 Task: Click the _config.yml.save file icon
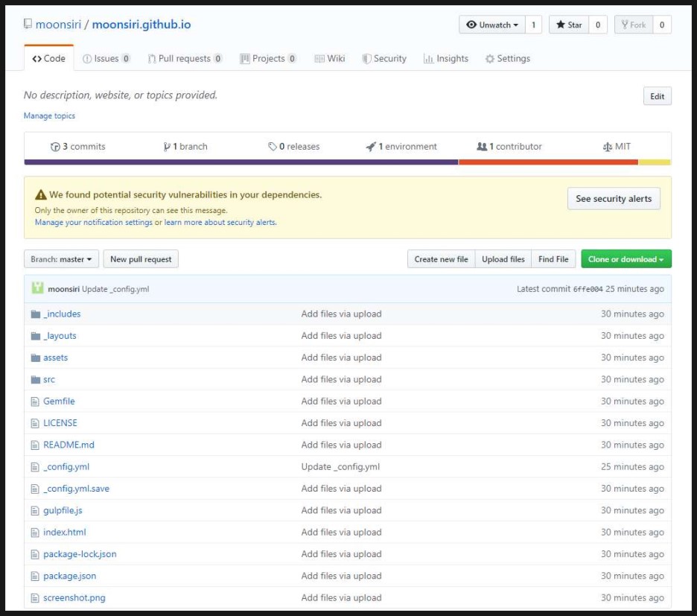click(x=35, y=489)
